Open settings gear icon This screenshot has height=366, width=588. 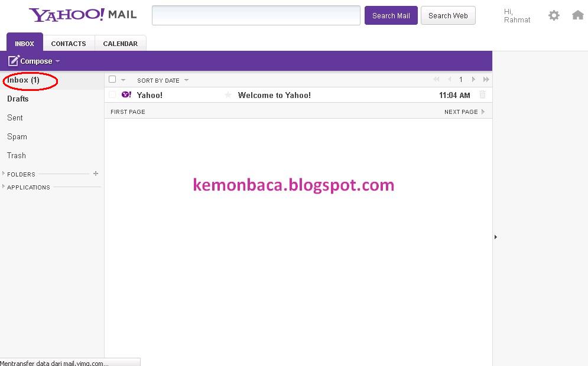click(x=554, y=15)
